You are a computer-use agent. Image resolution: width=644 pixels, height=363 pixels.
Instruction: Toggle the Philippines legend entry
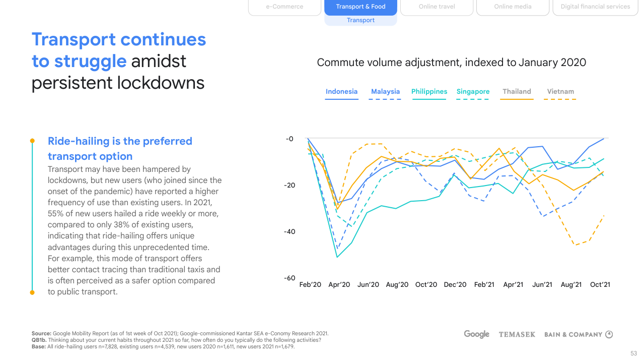[429, 92]
